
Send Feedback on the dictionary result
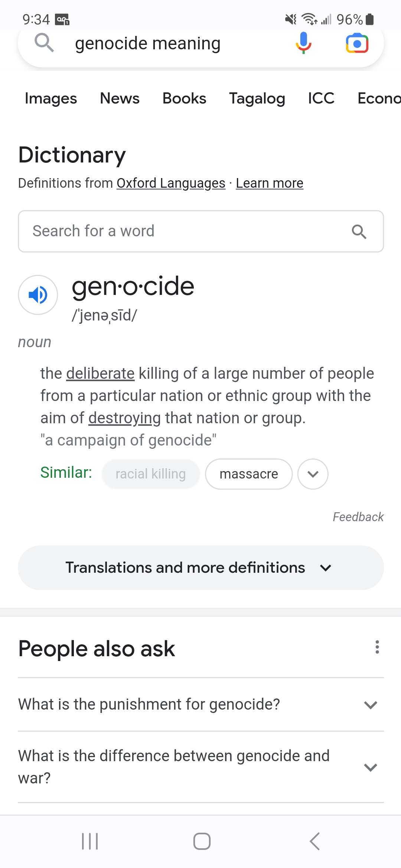(x=358, y=517)
